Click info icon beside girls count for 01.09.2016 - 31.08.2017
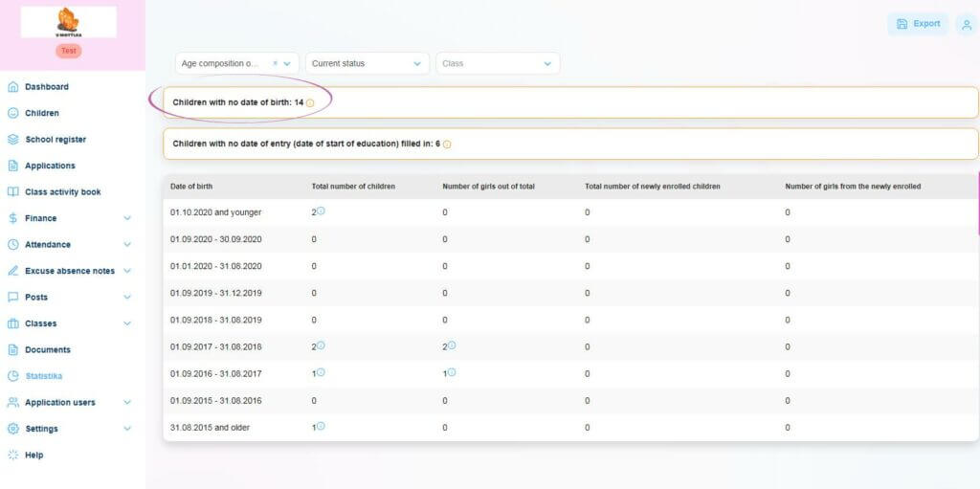 click(452, 372)
